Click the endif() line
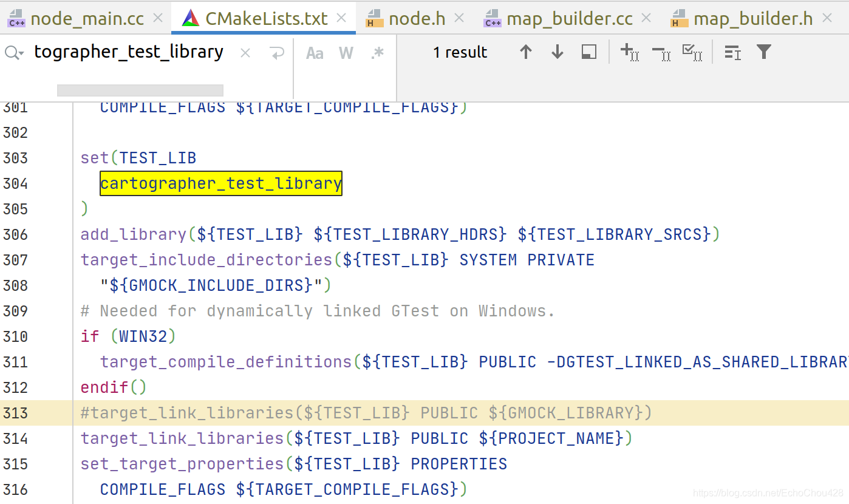The image size is (849, 504). tap(114, 387)
